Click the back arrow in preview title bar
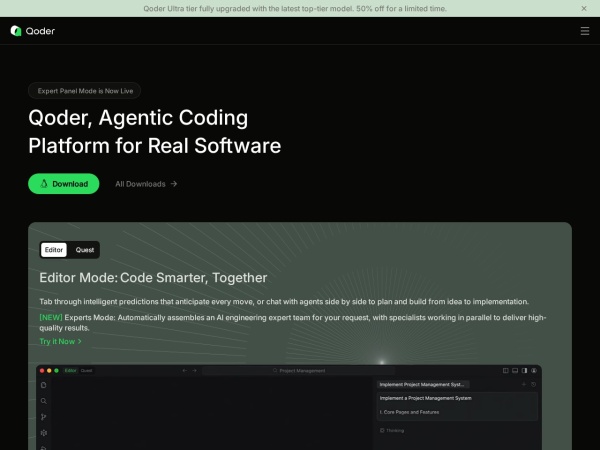Screen dimensions: 600x450 click(x=185, y=370)
